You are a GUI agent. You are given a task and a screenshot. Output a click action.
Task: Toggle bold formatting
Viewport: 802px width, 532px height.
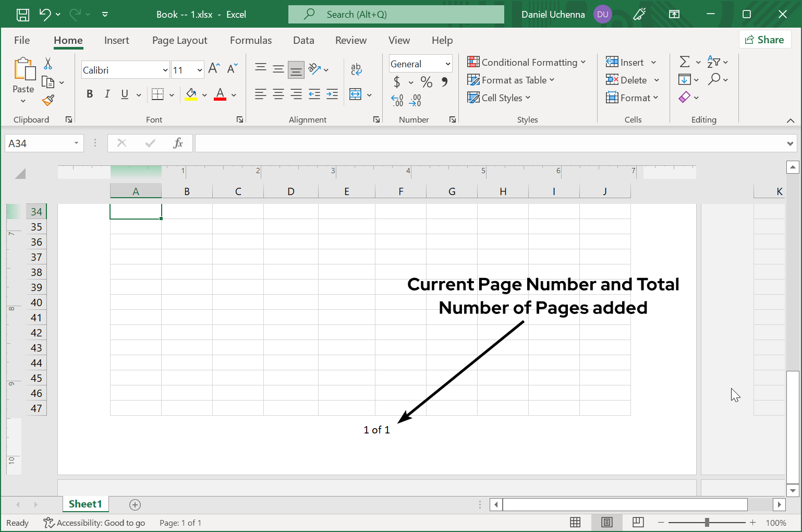coord(90,94)
